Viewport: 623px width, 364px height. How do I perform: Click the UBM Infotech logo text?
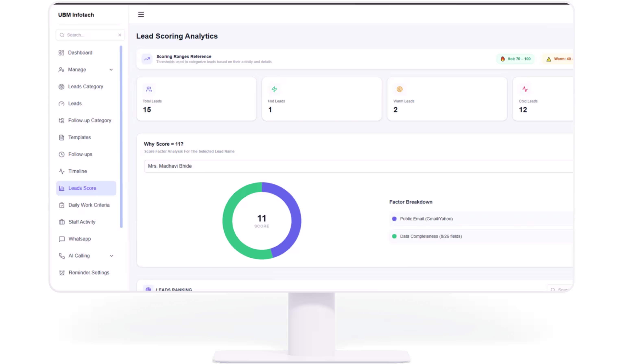tap(76, 15)
